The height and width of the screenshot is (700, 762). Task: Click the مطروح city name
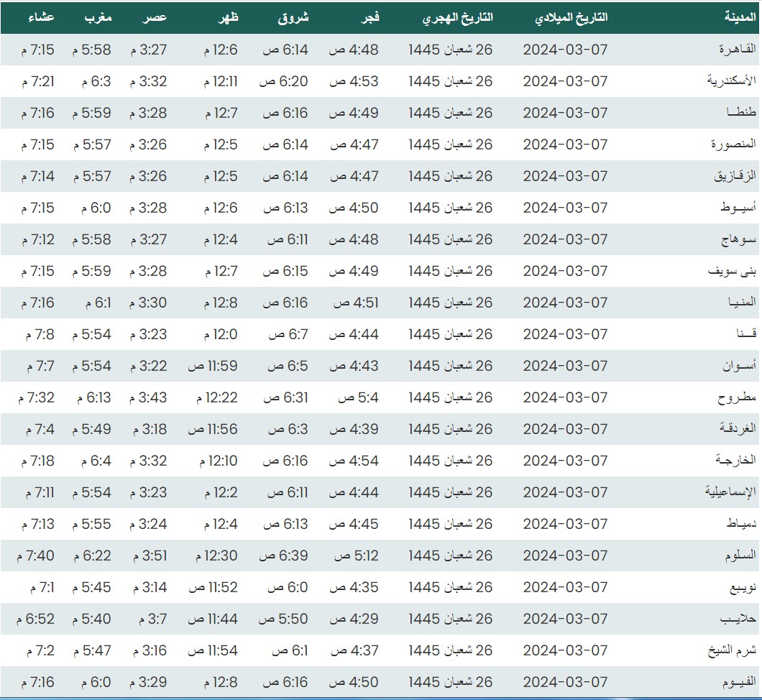click(738, 397)
